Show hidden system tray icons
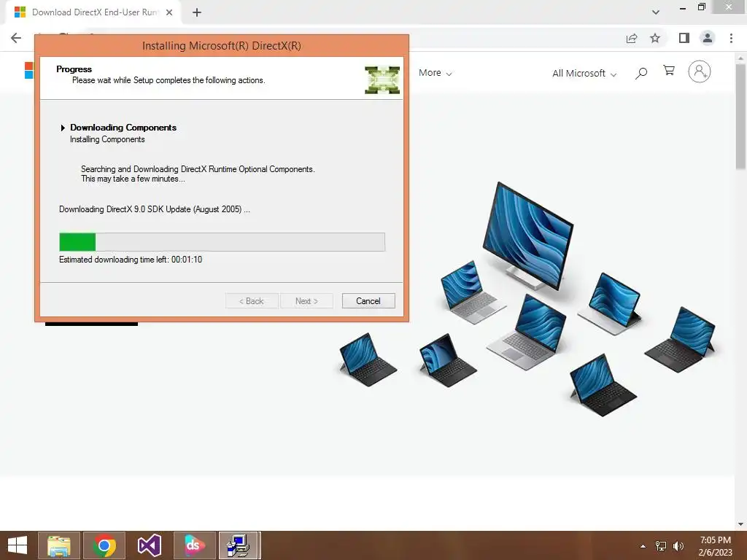 click(643, 546)
